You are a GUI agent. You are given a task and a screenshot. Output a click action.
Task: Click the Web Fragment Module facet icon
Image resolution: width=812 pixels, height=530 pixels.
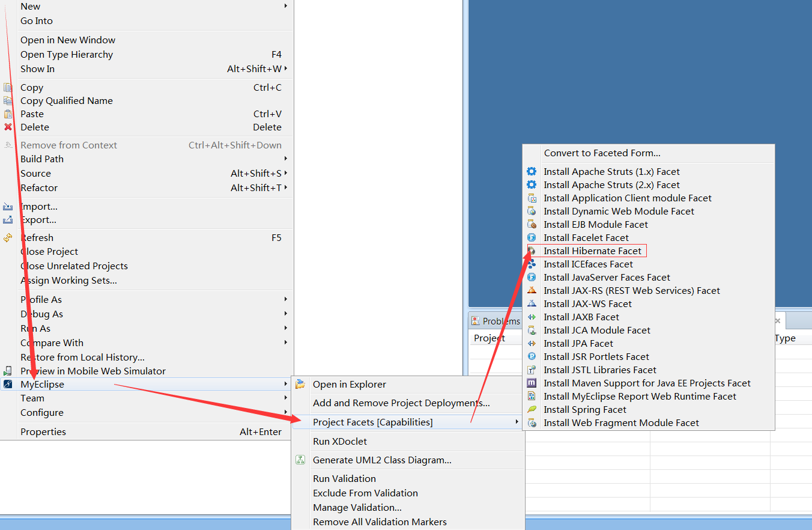[x=532, y=422]
